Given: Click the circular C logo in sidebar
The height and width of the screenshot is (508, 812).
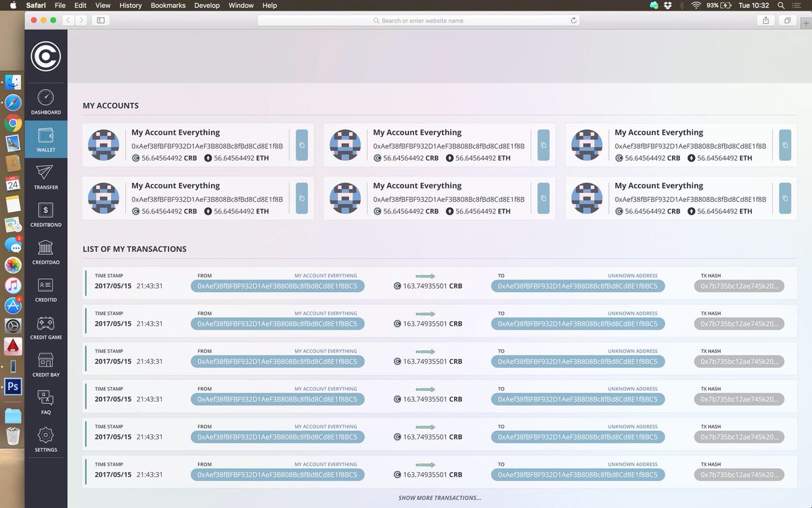Looking at the screenshot, I should point(46,56).
